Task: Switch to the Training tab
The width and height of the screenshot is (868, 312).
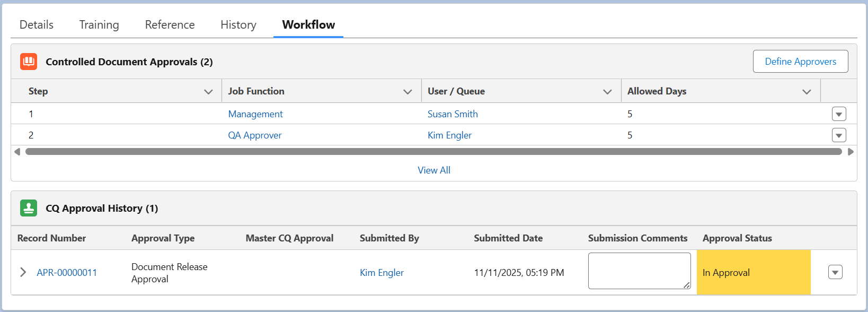Action: pos(99,25)
